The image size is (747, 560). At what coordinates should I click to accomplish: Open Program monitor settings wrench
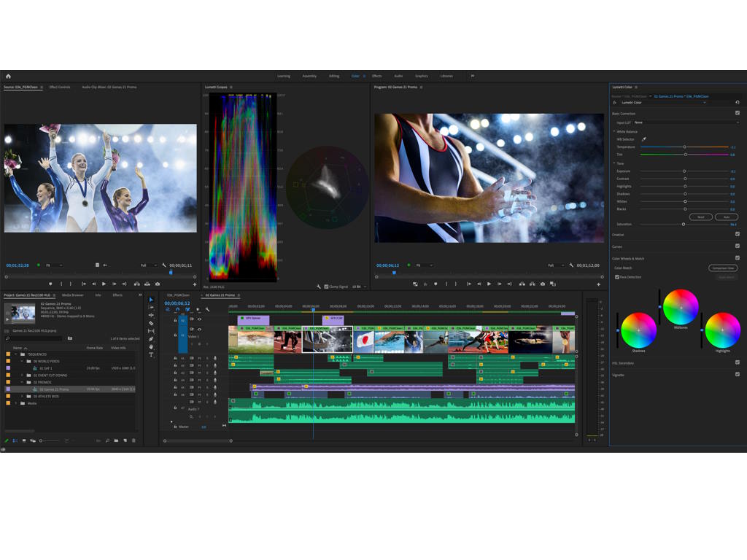[x=571, y=265]
